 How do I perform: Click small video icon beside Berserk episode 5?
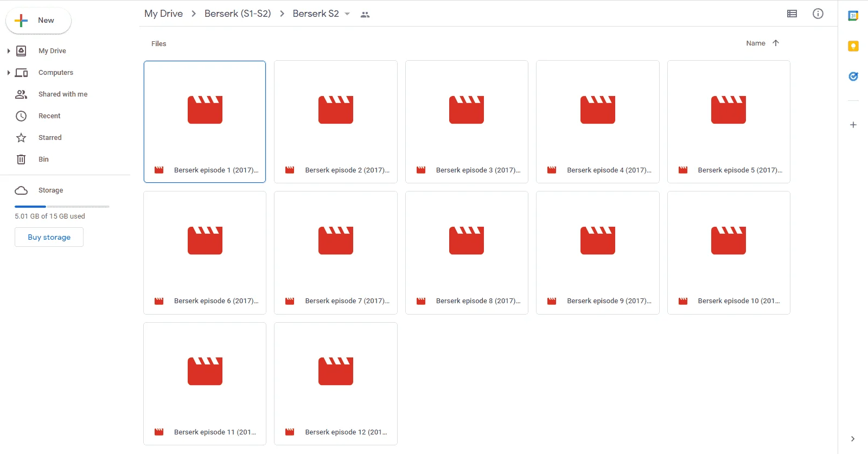point(683,170)
